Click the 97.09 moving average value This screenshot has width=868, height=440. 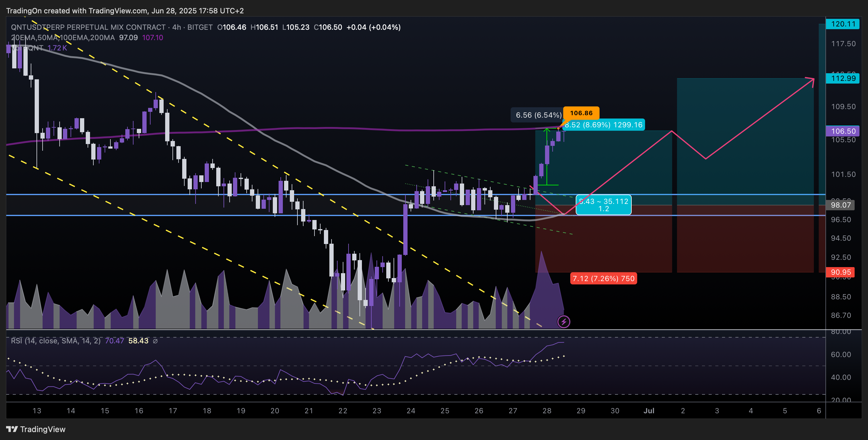click(128, 38)
